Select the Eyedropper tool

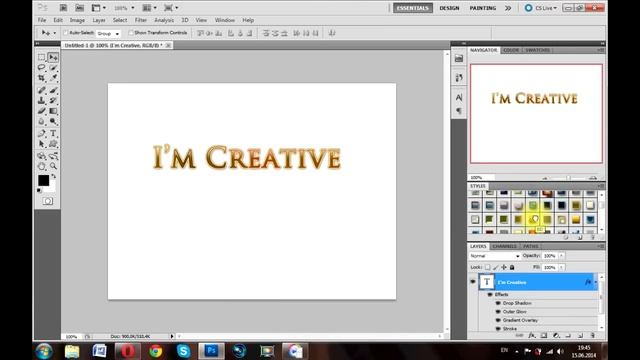(53, 77)
